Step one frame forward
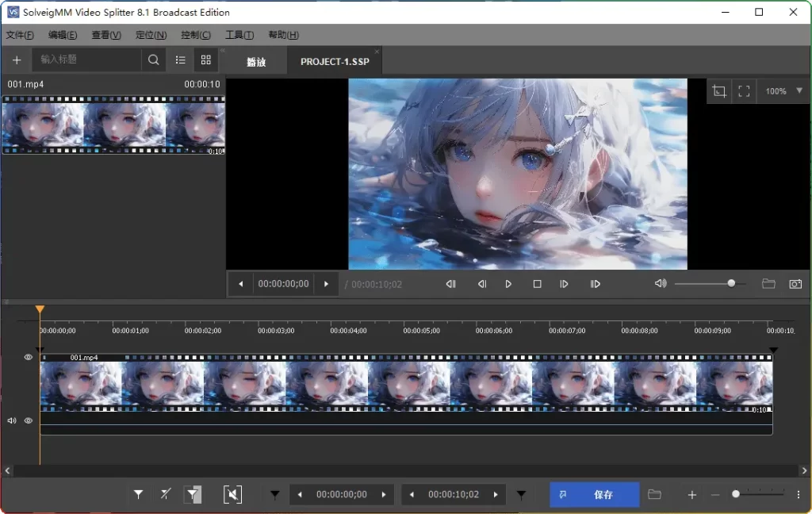 point(564,284)
